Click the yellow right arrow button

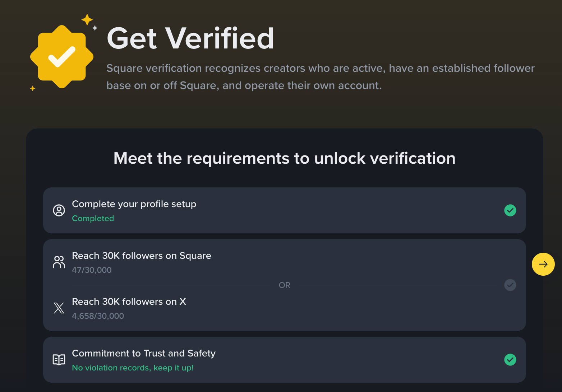[x=543, y=264]
